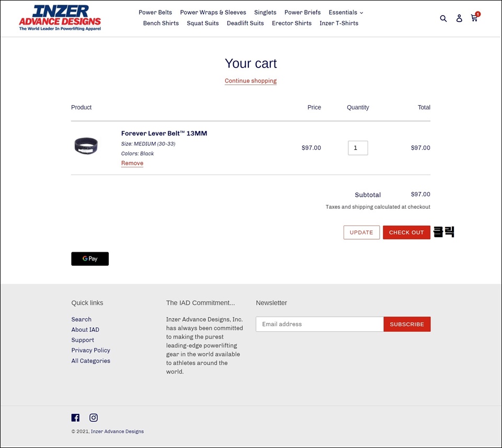Pay using the Google Pay button

(90, 259)
